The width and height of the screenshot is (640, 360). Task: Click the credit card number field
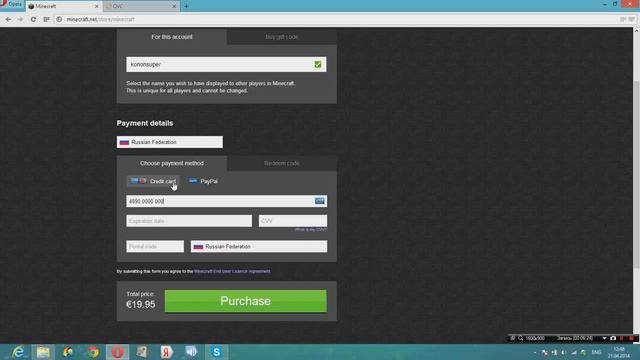(x=227, y=201)
